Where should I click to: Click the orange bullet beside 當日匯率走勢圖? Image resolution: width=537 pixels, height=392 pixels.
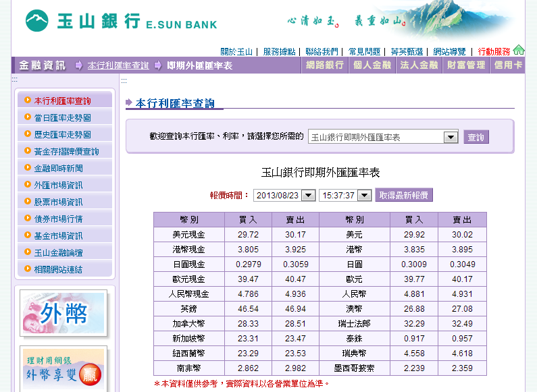(x=28, y=117)
